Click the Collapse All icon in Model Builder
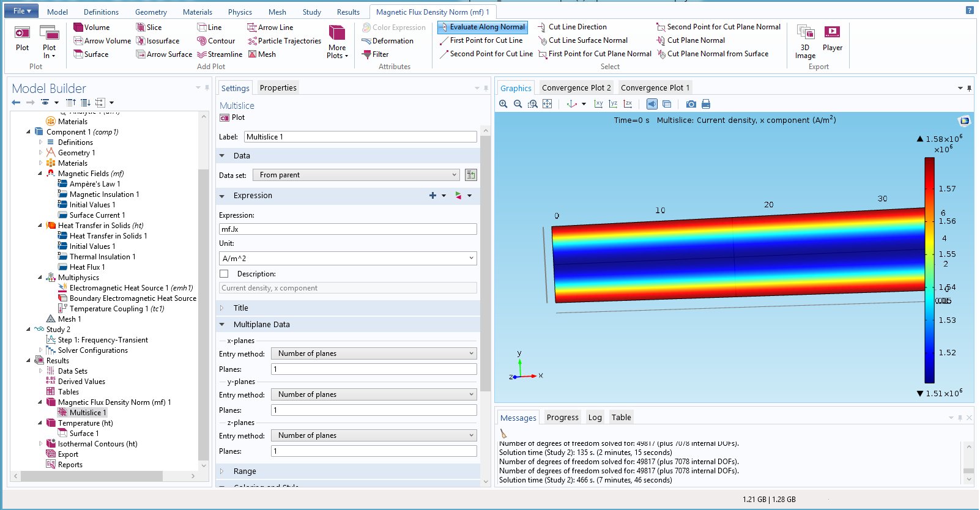Viewport: 980px width, 510px height. (x=71, y=103)
